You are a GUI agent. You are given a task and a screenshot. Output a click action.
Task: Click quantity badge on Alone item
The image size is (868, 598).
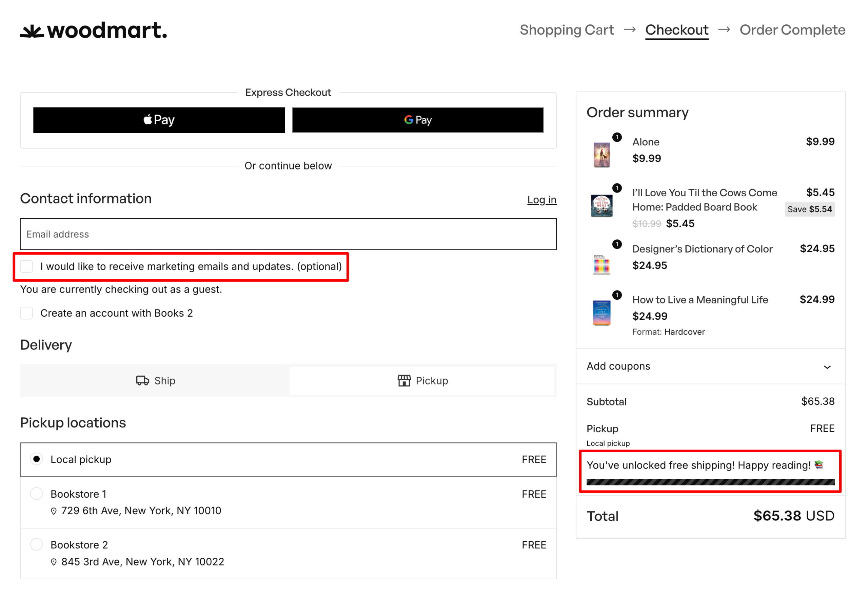click(x=617, y=138)
